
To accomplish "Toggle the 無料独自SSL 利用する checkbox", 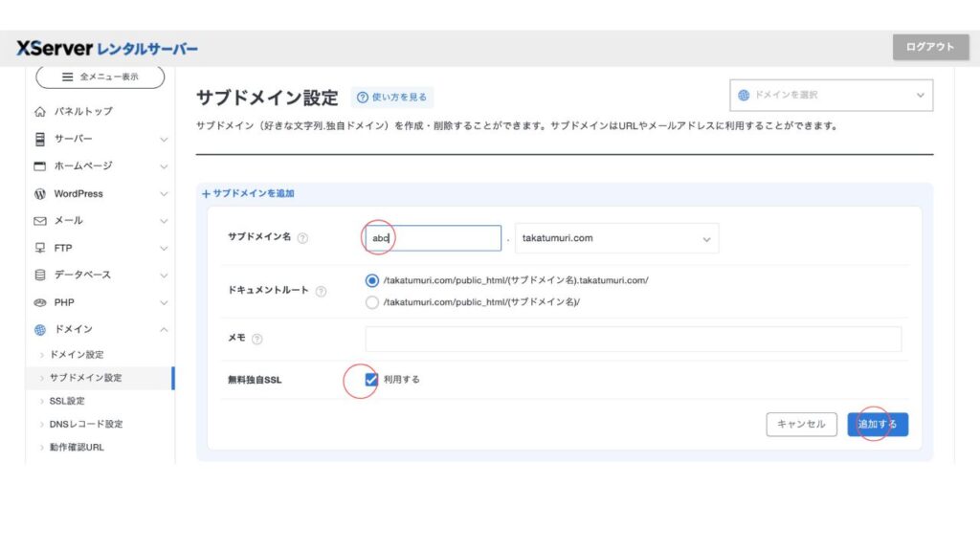I will [x=371, y=380].
